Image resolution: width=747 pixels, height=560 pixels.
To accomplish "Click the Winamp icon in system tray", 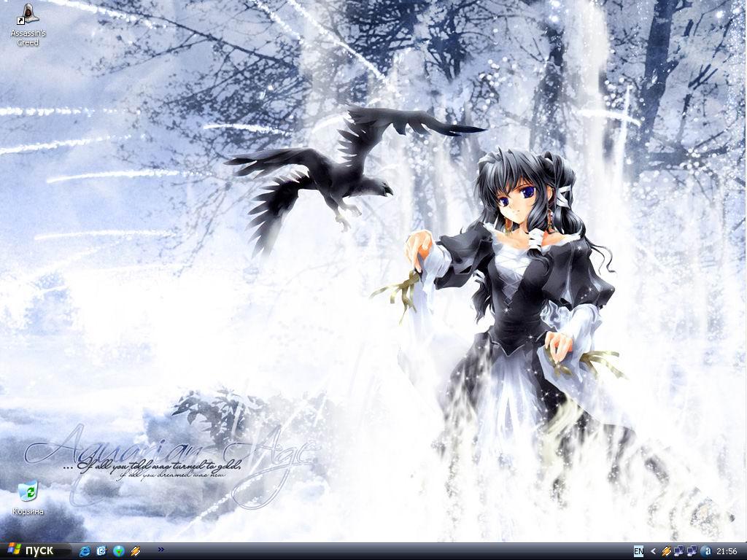I will 667,551.
